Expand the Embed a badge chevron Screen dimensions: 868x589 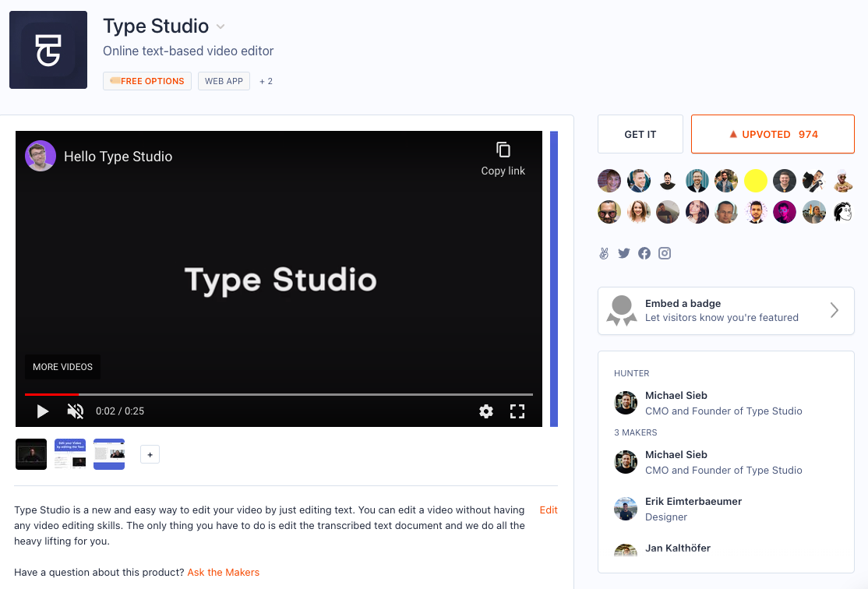[x=834, y=310]
